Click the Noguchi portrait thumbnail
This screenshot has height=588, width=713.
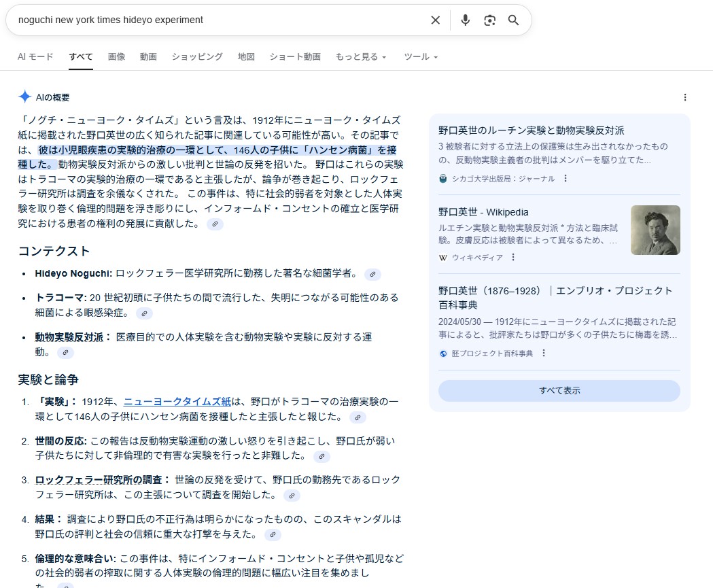click(x=655, y=230)
